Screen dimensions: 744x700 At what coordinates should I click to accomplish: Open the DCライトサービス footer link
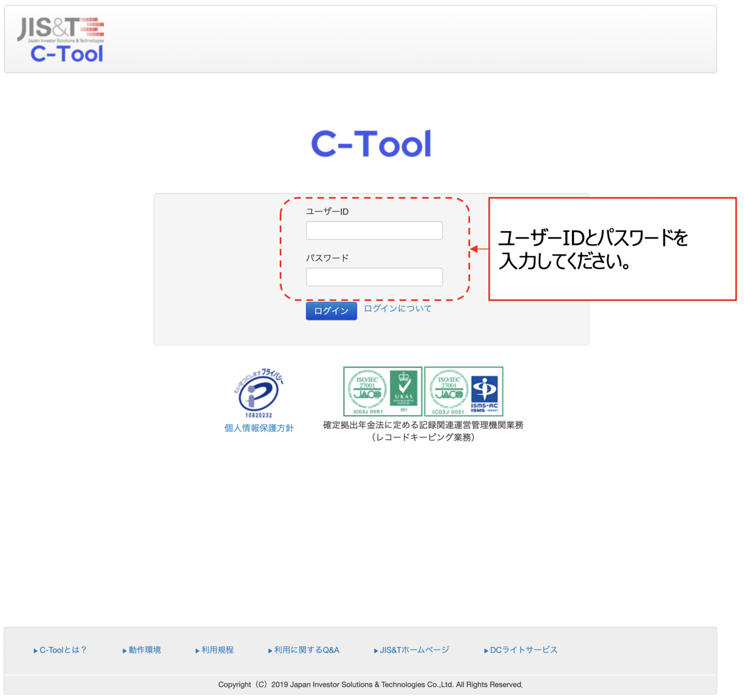pos(521,650)
